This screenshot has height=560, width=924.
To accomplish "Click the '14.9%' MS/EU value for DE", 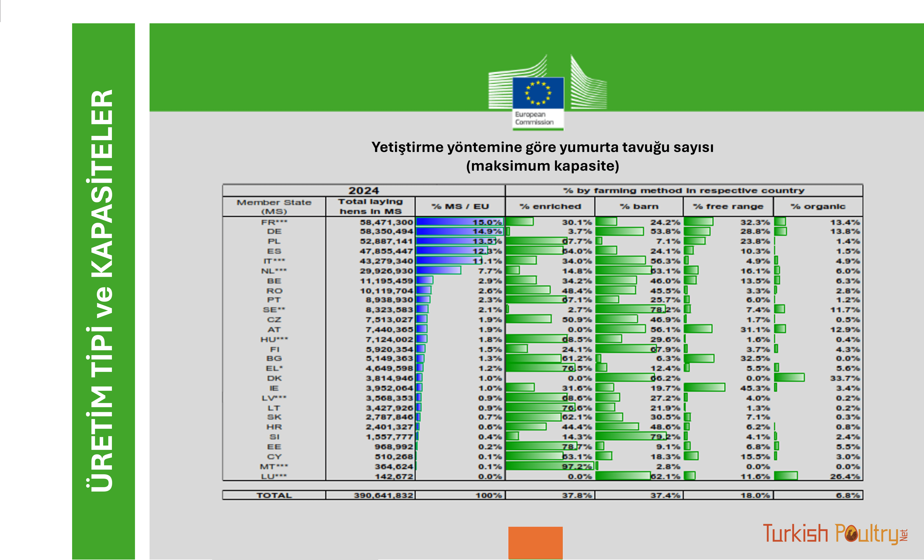I will point(487,232).
